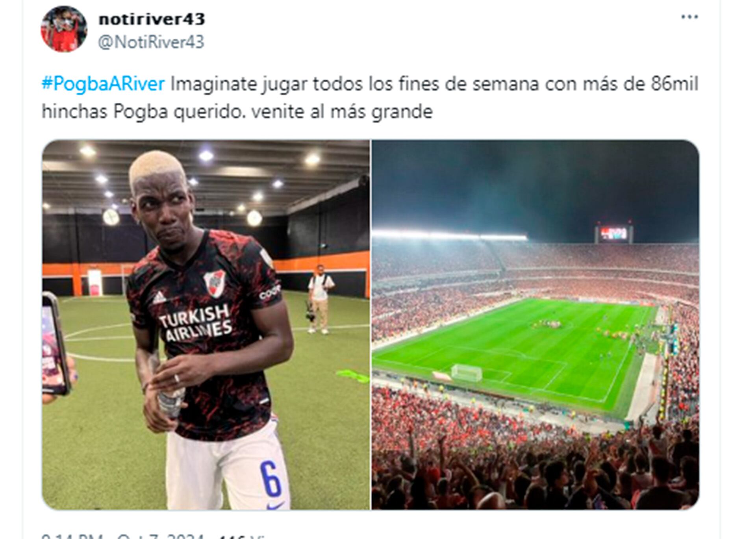756x539 pixels.
Task: Open the packed stadium night photo
Action: point(535,325)
